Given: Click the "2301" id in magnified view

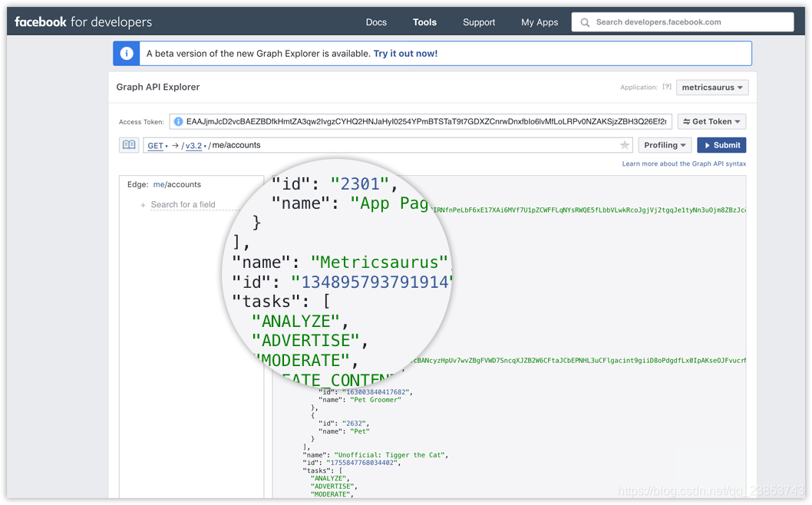Looking at the screenshot, I should point(359,184).
